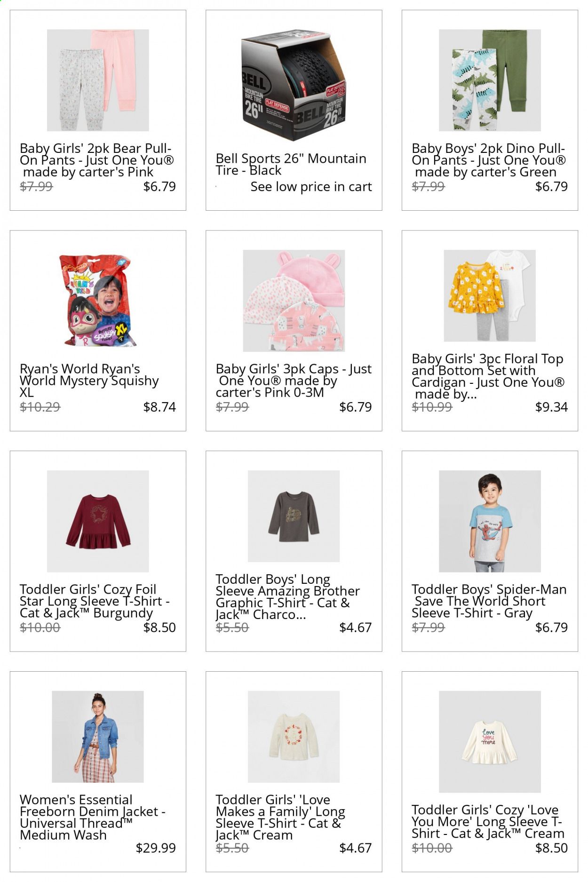Image resolution: width=588 pixels, height=882 pixels.
Task: Open the Baby Girls' 3pk Caps image
Action: (294, 301)
